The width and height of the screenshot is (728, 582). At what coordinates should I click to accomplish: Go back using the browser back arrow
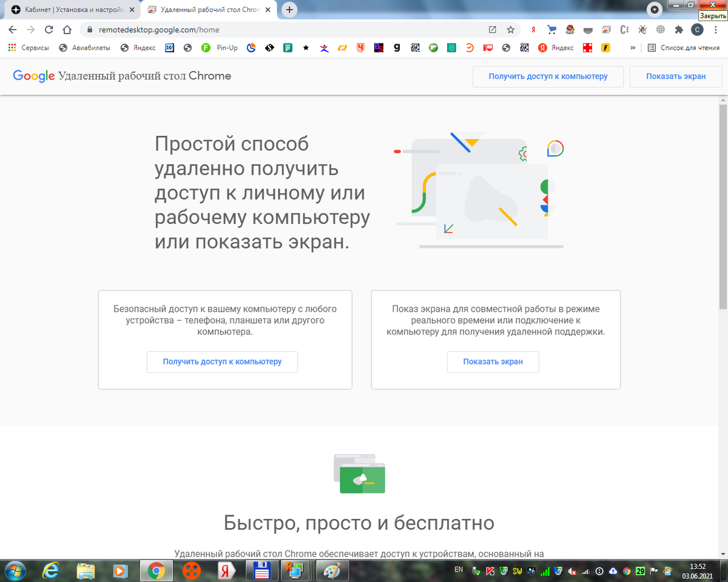click(12, 29)
